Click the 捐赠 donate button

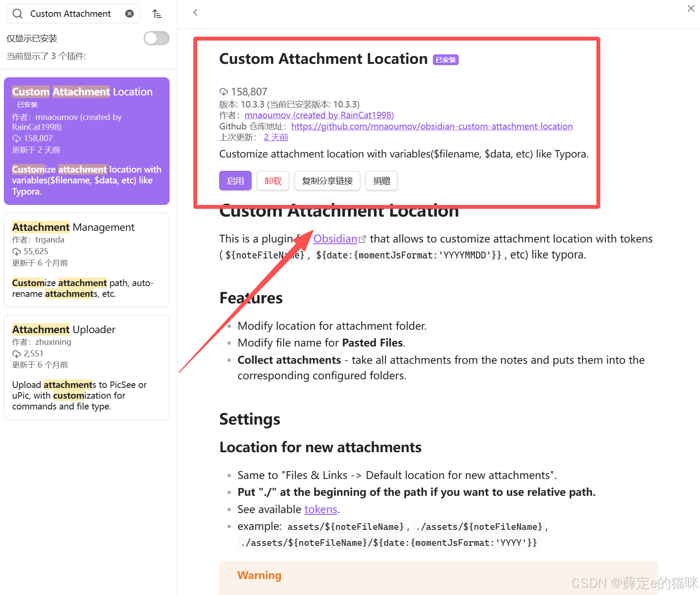coord(382,181)
